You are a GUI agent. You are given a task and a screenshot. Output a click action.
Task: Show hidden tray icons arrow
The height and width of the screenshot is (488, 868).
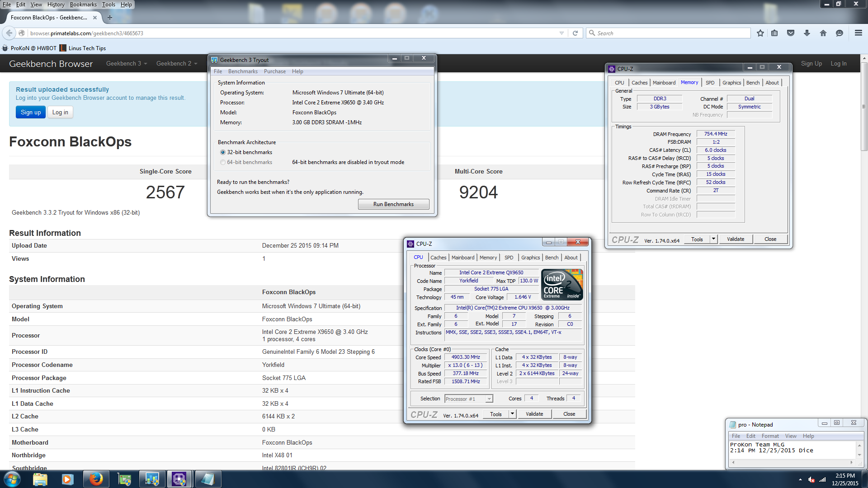pyautogui.click(x=800, y=479)
